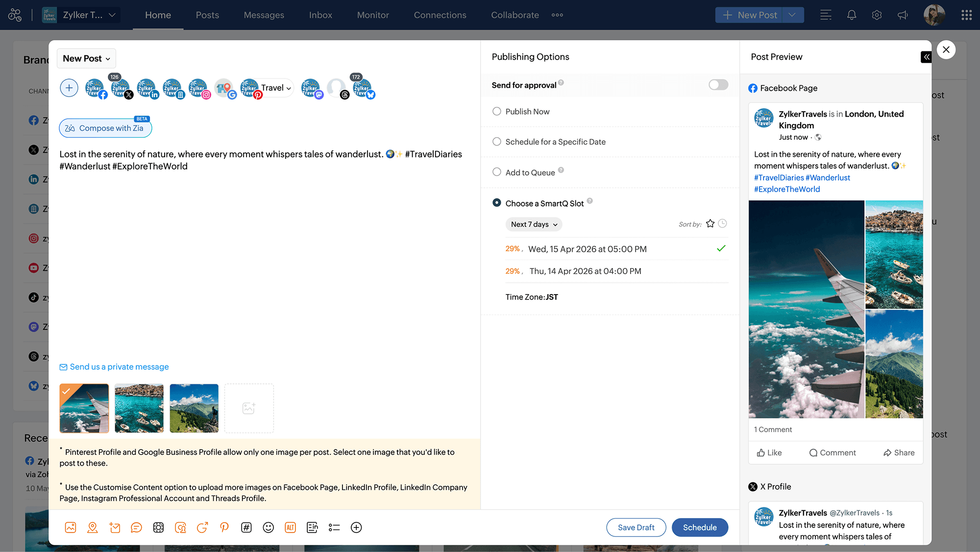Collapse the Post Preview panel
This screenshot has width=980, height=552.
coord(926,57)
